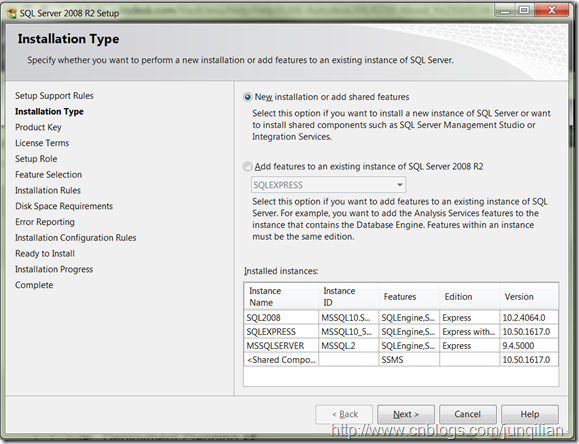
Task: Click the Edition column header
Action: click(470, 297)
